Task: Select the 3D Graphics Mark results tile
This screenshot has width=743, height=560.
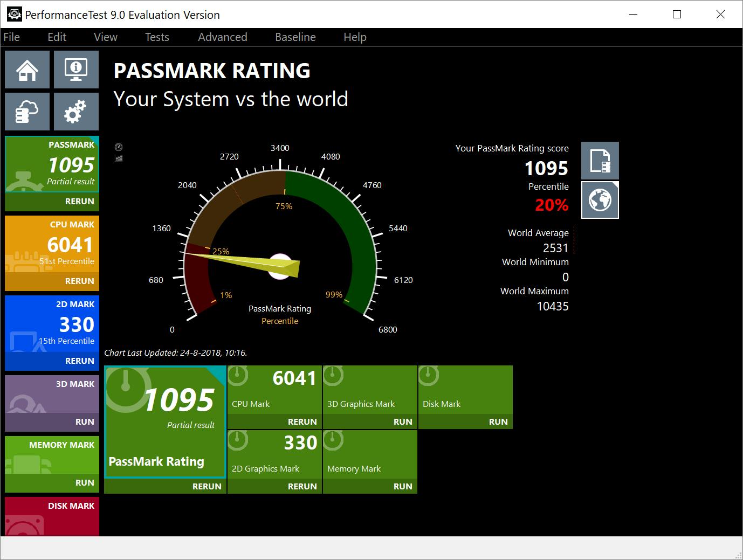Action: (x=370, y=390)
